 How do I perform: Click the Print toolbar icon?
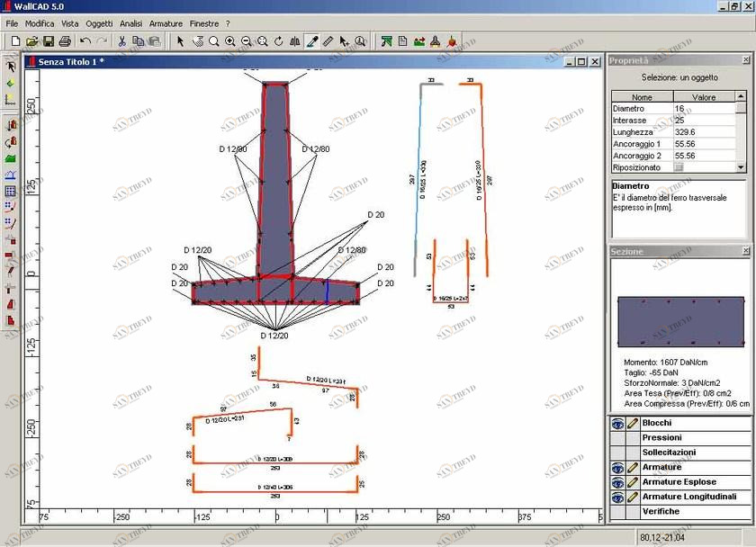[65, 41]
